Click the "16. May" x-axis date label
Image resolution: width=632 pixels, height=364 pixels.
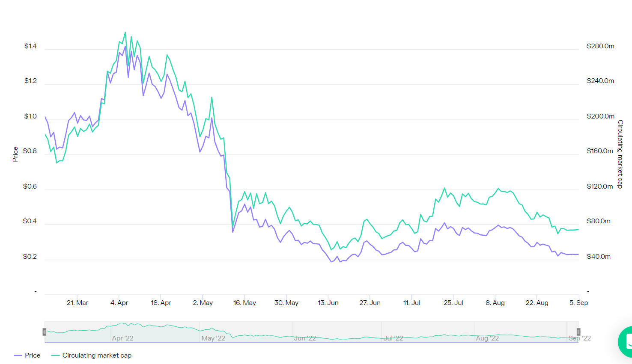coord(244,303)
